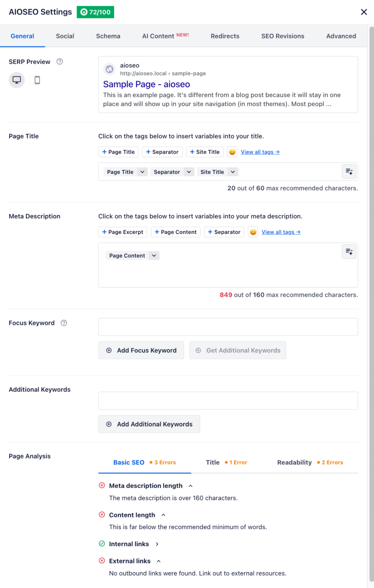Insert the Separator tag into title
Screen dimensions: 374x588
coord(162,152)
